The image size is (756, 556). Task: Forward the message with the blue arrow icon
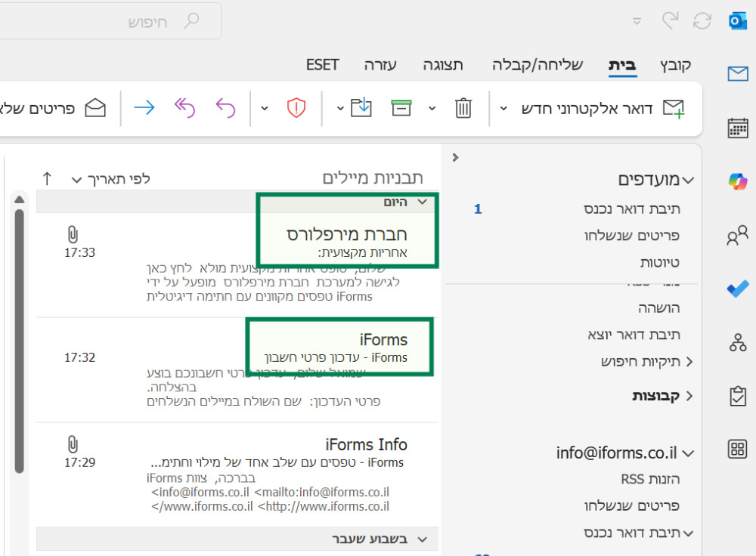(x=144, y=107)
